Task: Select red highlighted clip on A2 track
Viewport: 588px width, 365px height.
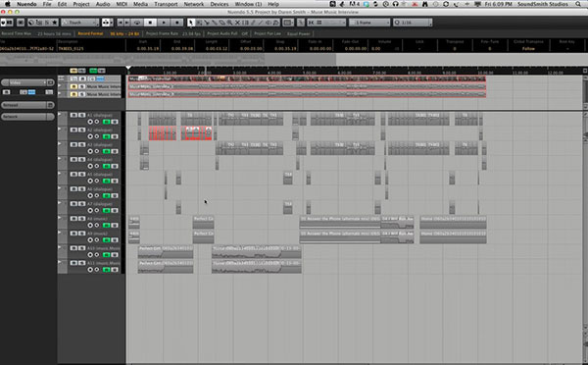Action: [x=163, y=133]
